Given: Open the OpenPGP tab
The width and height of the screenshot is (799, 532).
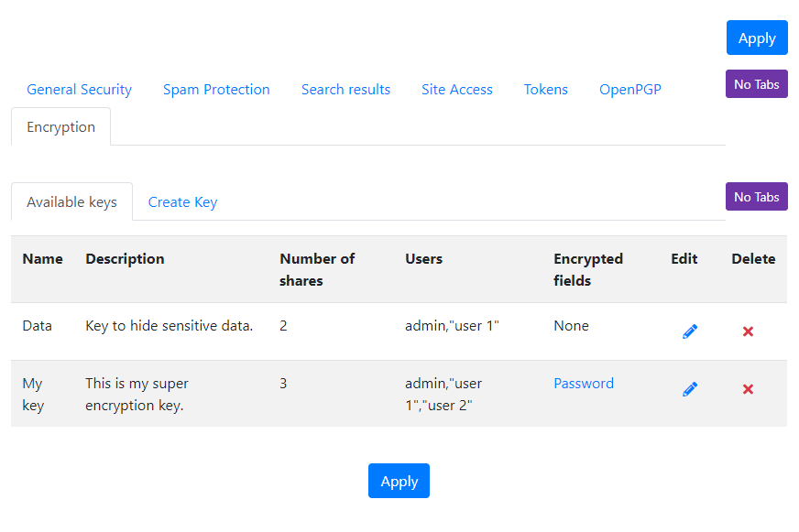Looking at the screenshot, I should (x=629, y=90).
